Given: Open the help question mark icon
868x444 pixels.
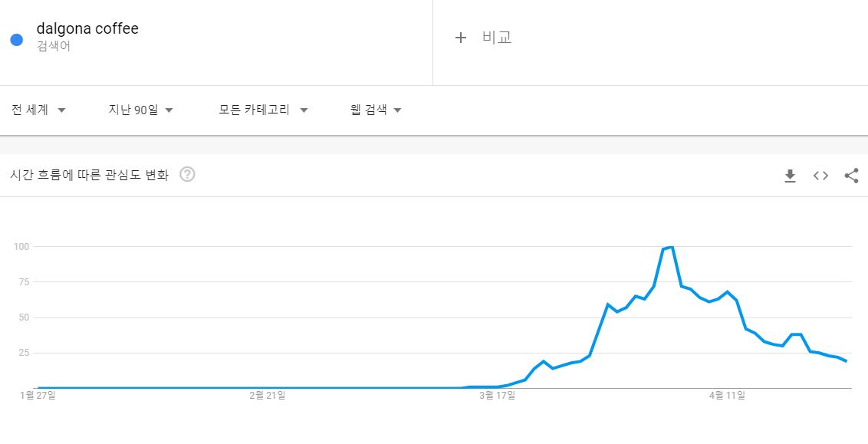Looking at the screenshot, I should (188, 175).
